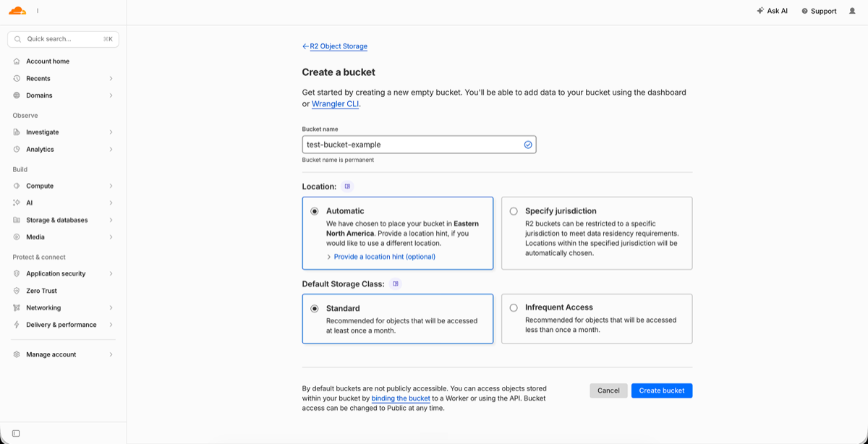
Task: Expand the Analytics chevron
Action: pyautogui.click(x=111, y=149)
